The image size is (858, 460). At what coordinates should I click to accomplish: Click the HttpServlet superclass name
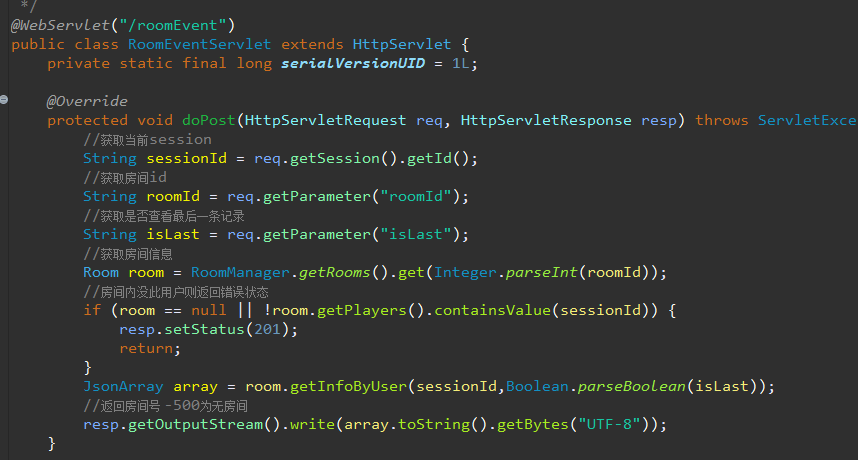pos(402,44)
